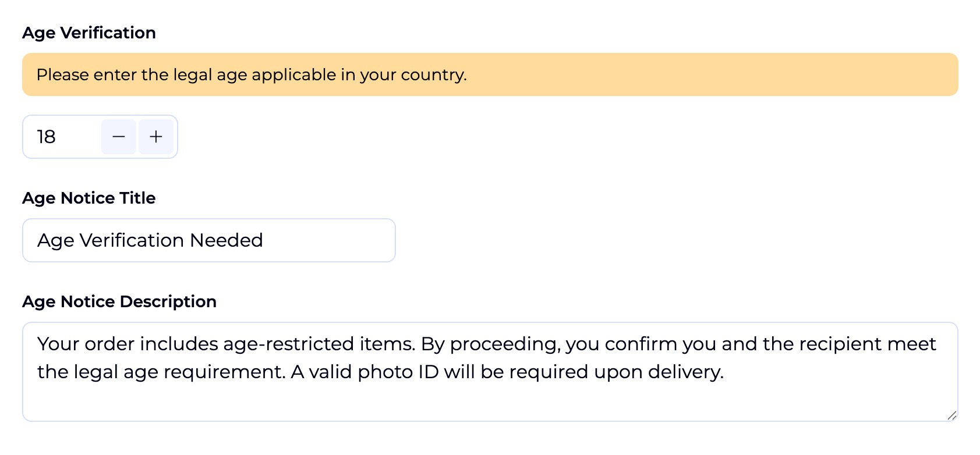This screenshot has height=455, width=980.
Task: Grab the description textarea resize handle
Action: click(x=951, y=415)
